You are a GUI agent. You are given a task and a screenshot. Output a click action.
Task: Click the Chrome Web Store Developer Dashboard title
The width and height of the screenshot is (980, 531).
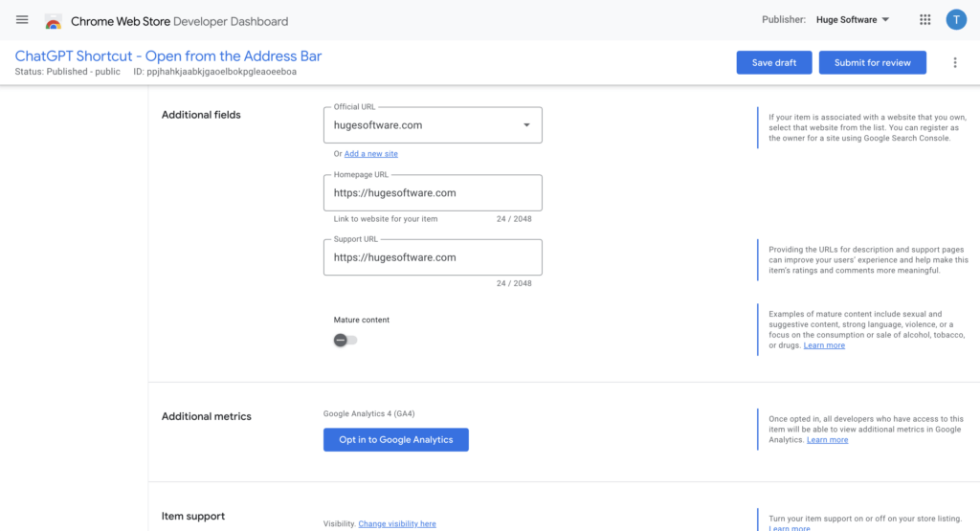[179, 21]
